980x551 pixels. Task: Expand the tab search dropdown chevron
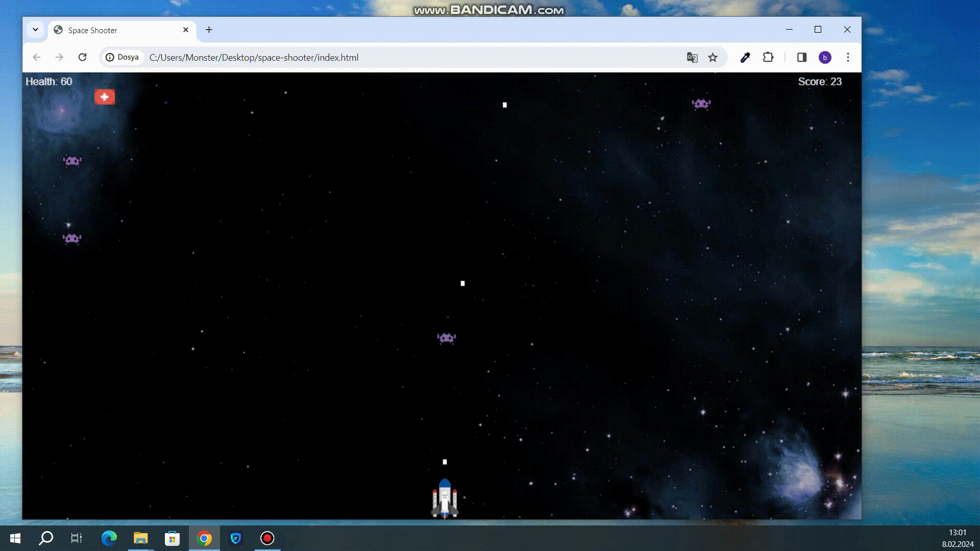(35, 30)
